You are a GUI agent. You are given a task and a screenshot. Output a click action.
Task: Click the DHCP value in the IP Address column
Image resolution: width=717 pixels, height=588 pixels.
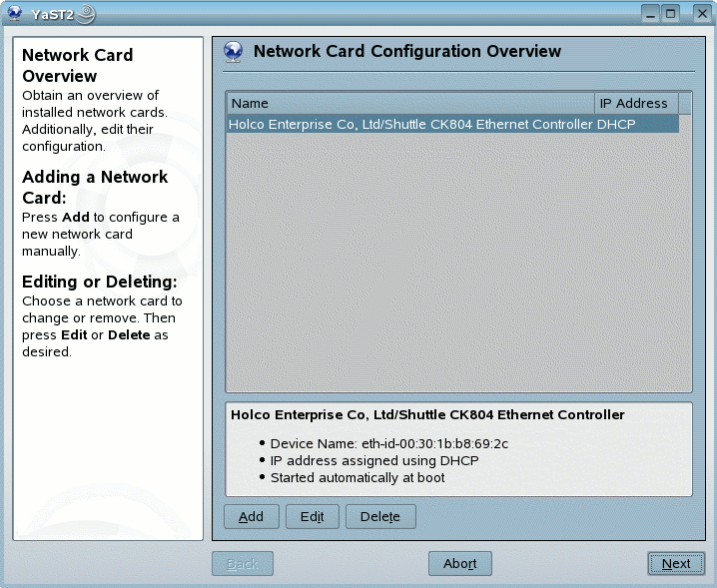(616, 125)
